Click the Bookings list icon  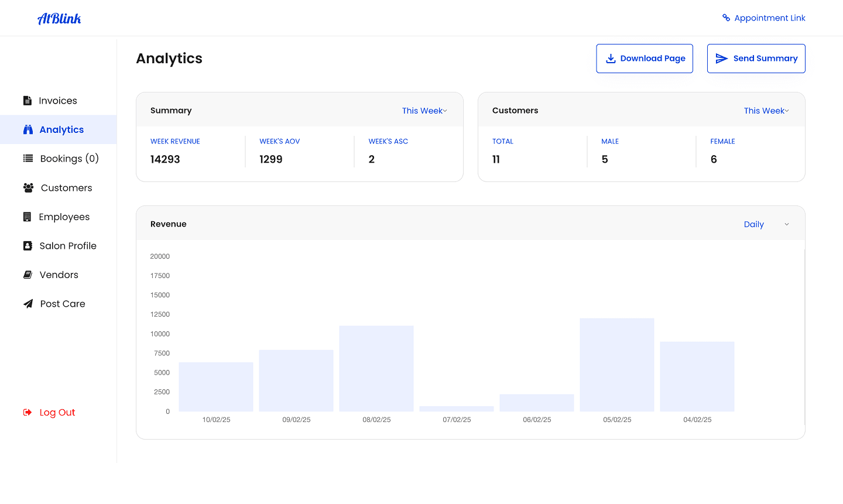[28, 159]
